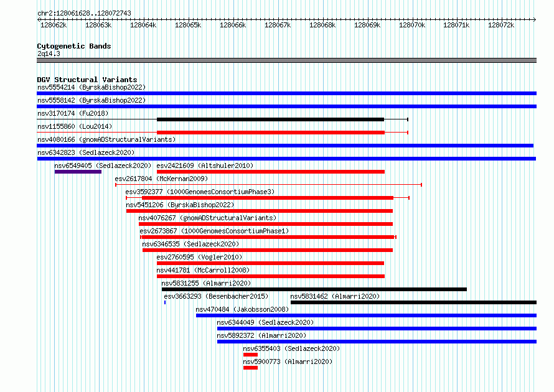Click the purple bar of nsv6549405
Screen dimensions: 554x392
pyautogui.click(x=78, y=172)
